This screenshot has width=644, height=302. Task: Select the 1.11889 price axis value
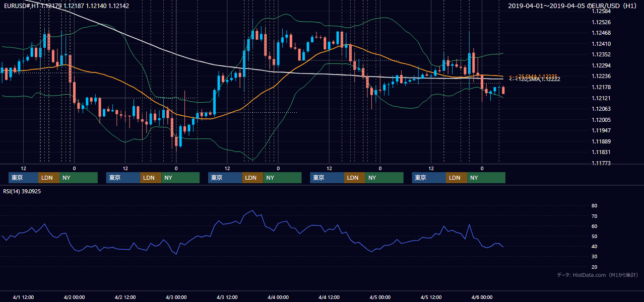click(601, 141)
